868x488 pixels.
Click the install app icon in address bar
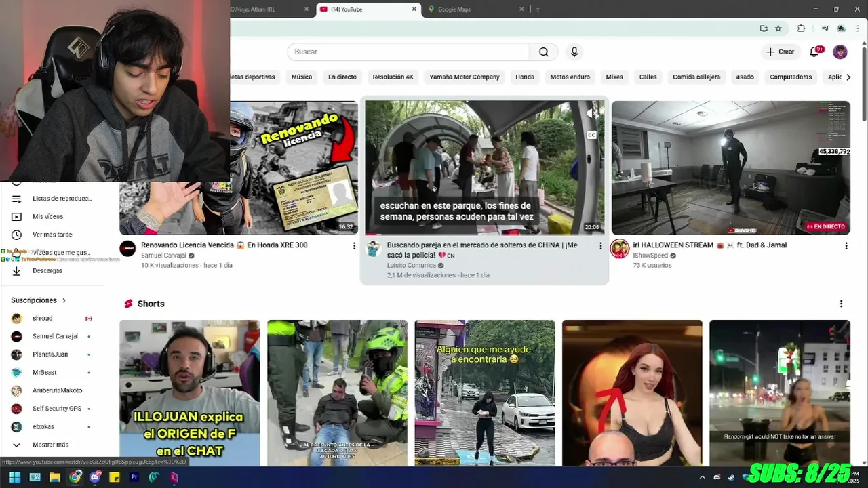click(764, 28)
